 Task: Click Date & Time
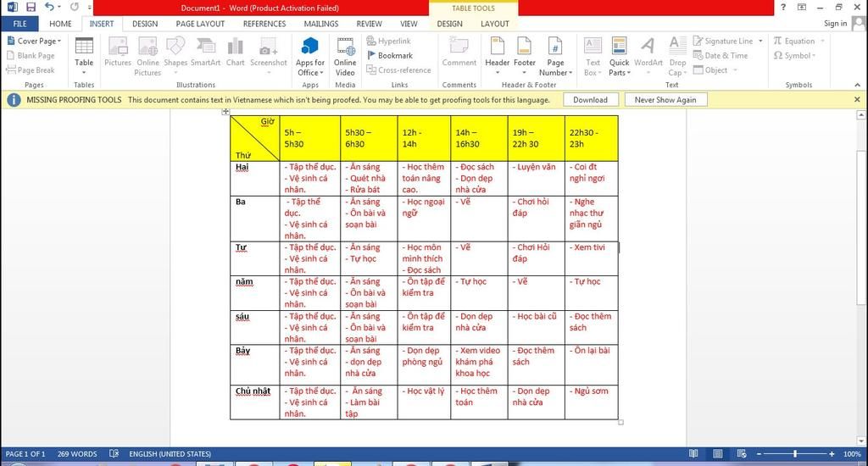pos(721,55)
